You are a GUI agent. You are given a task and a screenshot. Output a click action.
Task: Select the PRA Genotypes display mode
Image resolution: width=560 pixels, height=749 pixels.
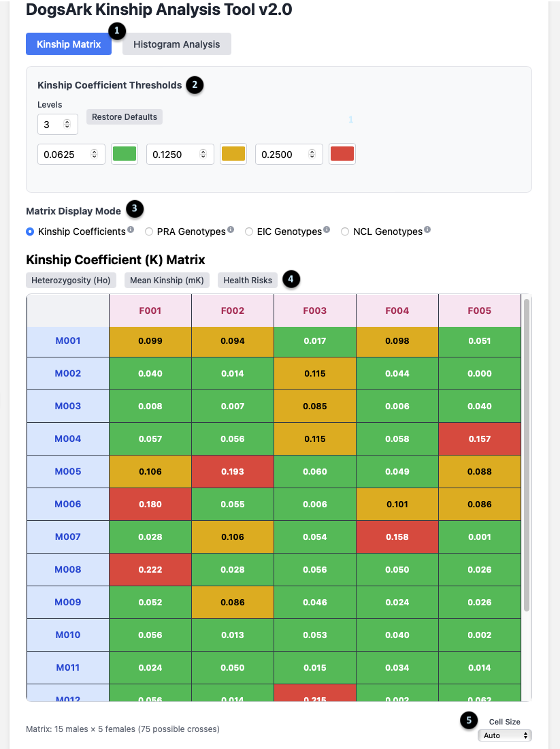pos(149,232)
